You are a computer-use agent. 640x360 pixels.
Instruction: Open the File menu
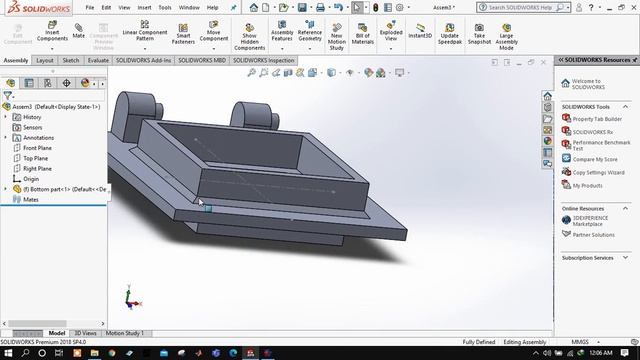pos(89,7)
